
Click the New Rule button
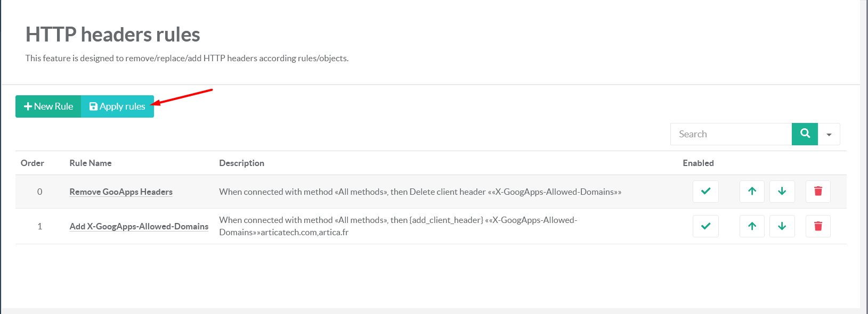[x=48, y=106]
